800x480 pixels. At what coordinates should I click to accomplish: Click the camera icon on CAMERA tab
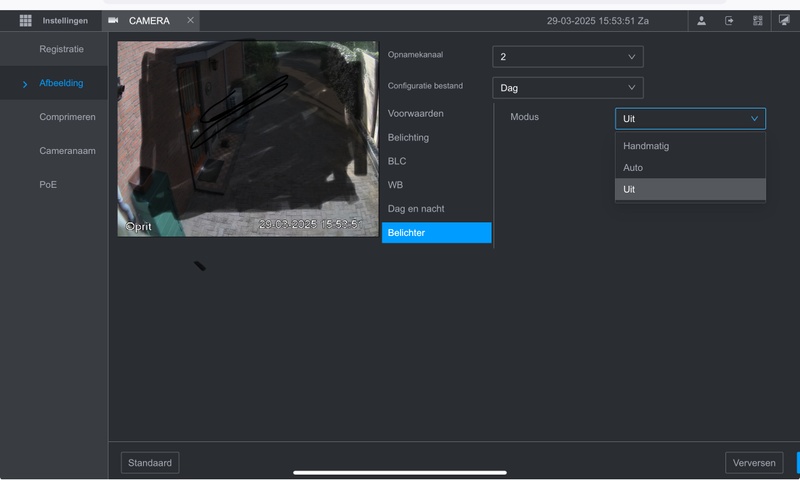click(x=113, y=20)
